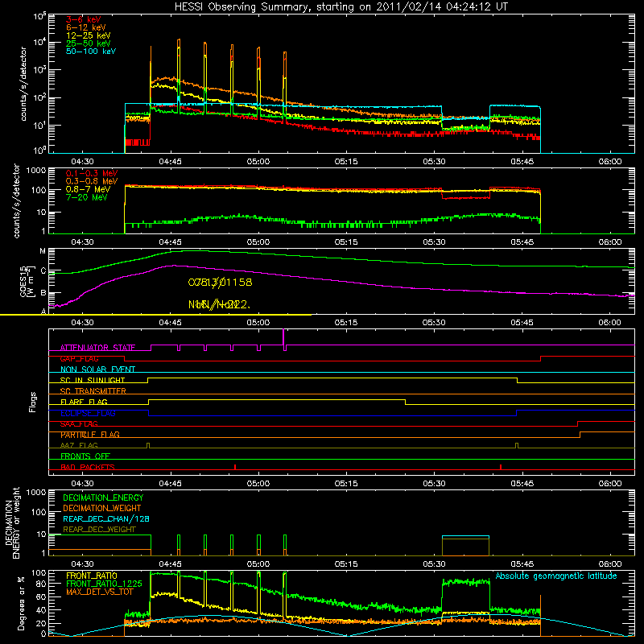
Task: Click the flare position annotation below flare ID
Action: (x=219, y=304)
